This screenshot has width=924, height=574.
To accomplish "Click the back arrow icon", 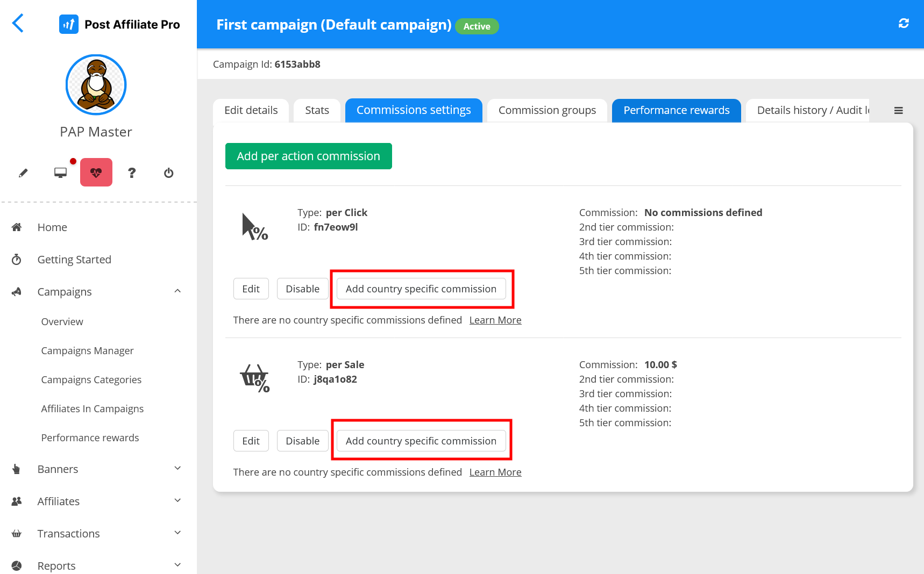I will [18, 23].
